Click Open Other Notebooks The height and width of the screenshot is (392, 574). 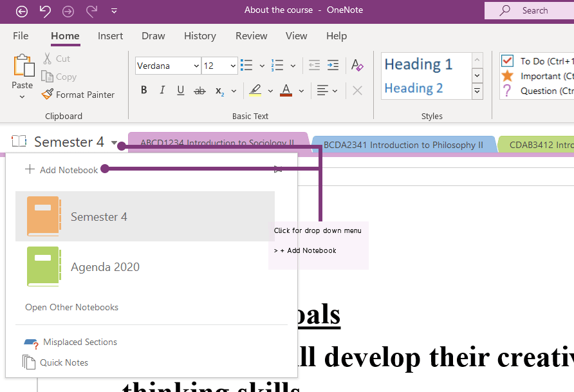click(x=71, y=307)
